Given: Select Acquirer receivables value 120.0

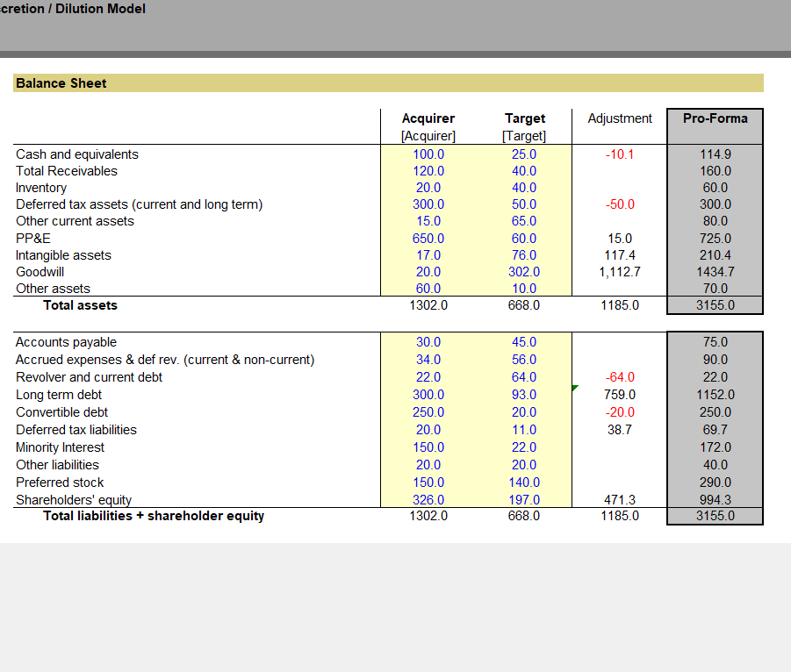Looking at the screenshot, I should pos(428,171).
